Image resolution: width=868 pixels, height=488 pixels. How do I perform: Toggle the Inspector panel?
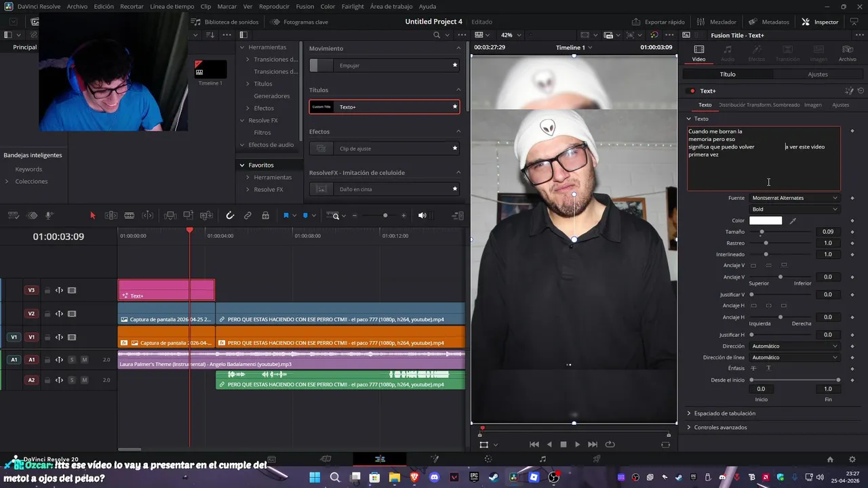coord(820,22)
